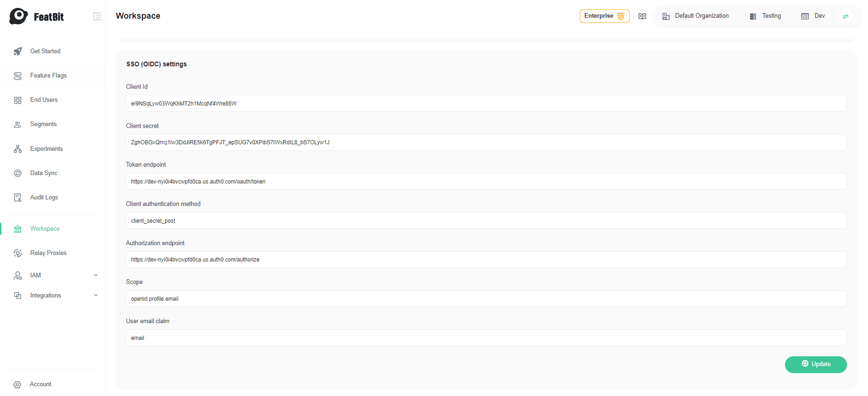Click the Audit Logs icon

[18, 198]
